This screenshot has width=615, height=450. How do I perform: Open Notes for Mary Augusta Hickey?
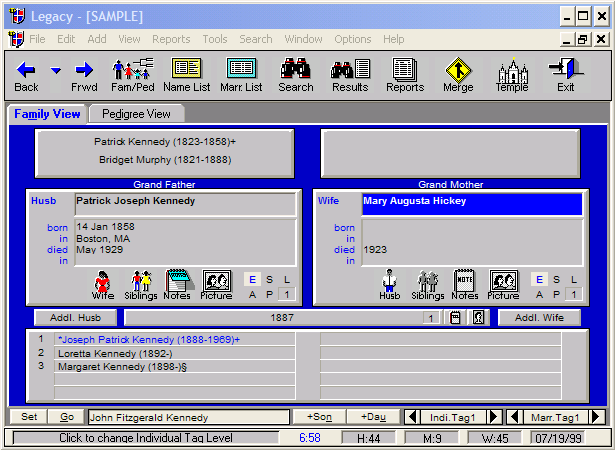click(x=465, y=285)
